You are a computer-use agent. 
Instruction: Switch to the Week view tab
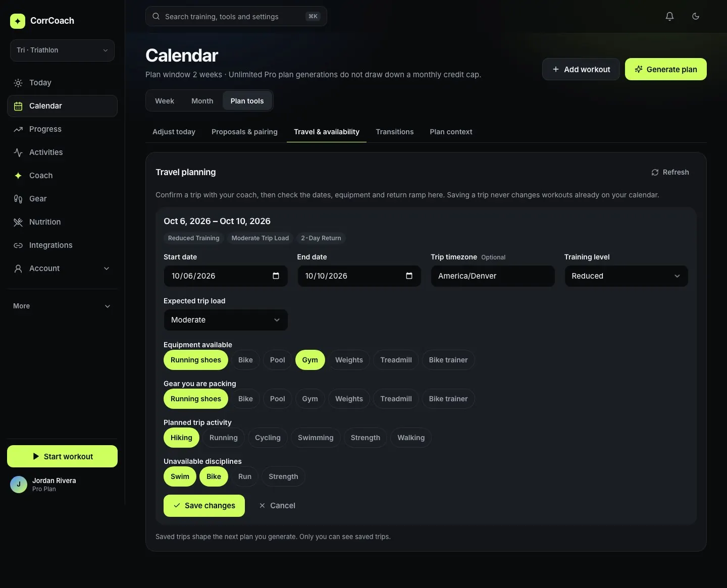pyautogui.click(x=165, y=101)
